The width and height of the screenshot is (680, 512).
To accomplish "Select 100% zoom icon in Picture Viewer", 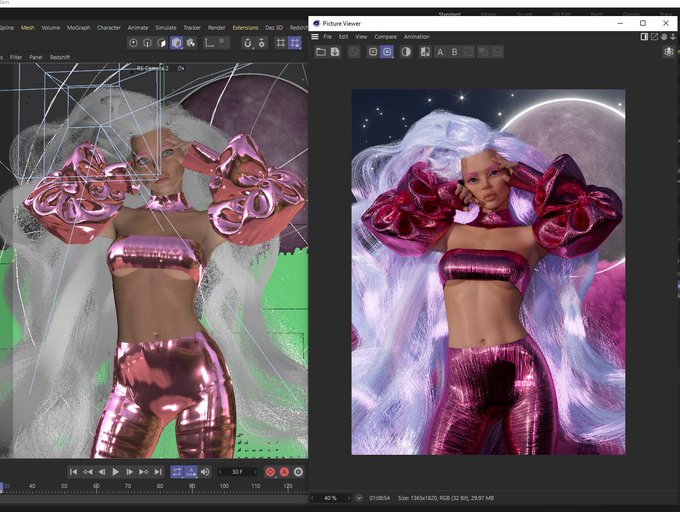I will (x=373, y=52).
